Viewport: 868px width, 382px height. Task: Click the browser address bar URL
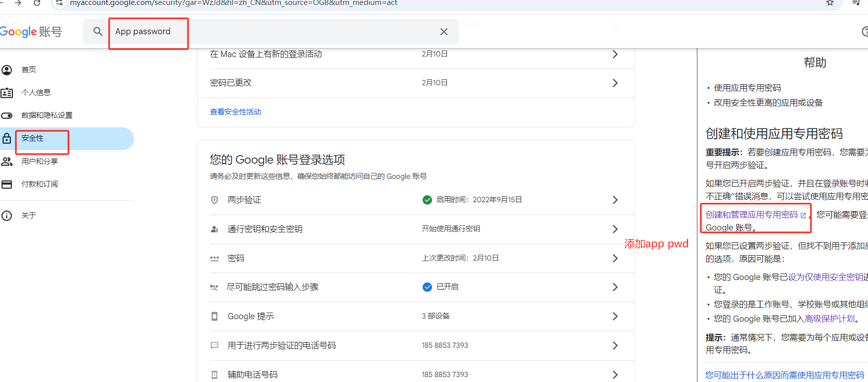tap(233, 3)
